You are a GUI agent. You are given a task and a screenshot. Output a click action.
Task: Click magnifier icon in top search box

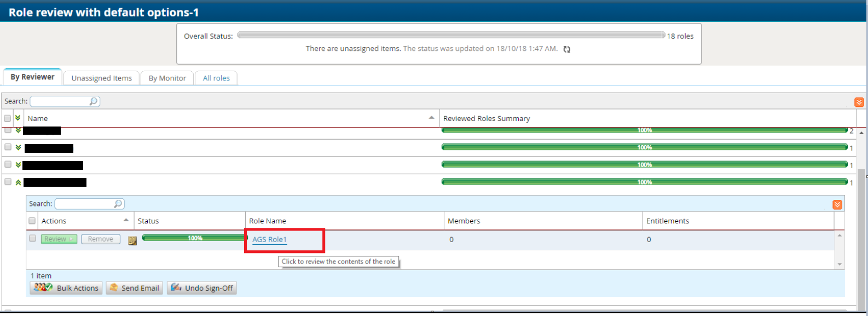pyautogui.click(x=93, y=101)
